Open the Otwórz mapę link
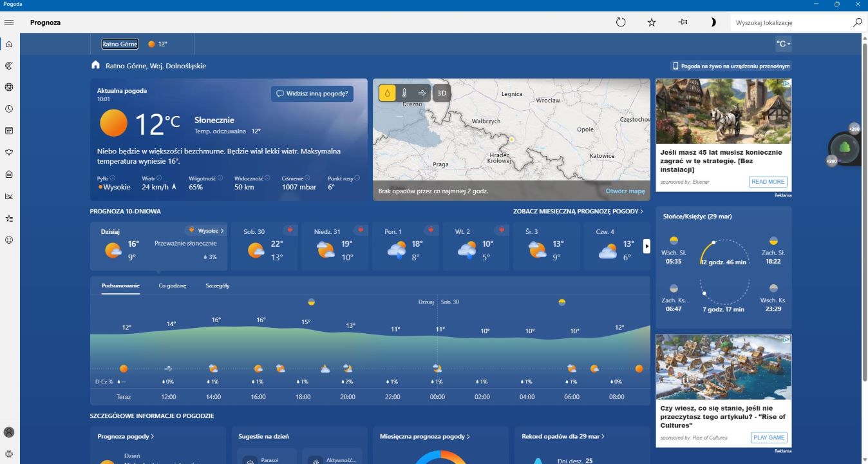Screen dimensions: 868x464 625,191
